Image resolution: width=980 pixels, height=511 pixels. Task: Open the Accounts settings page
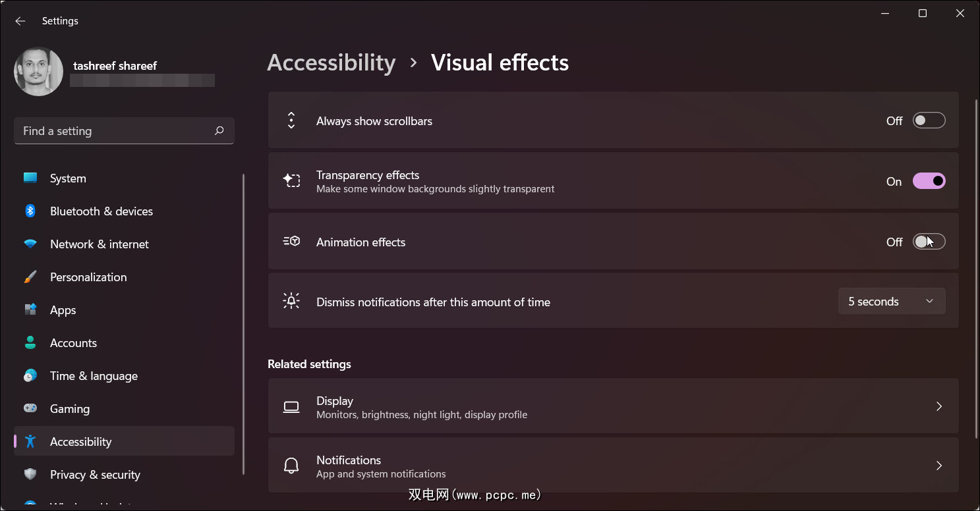pos(73,343)
